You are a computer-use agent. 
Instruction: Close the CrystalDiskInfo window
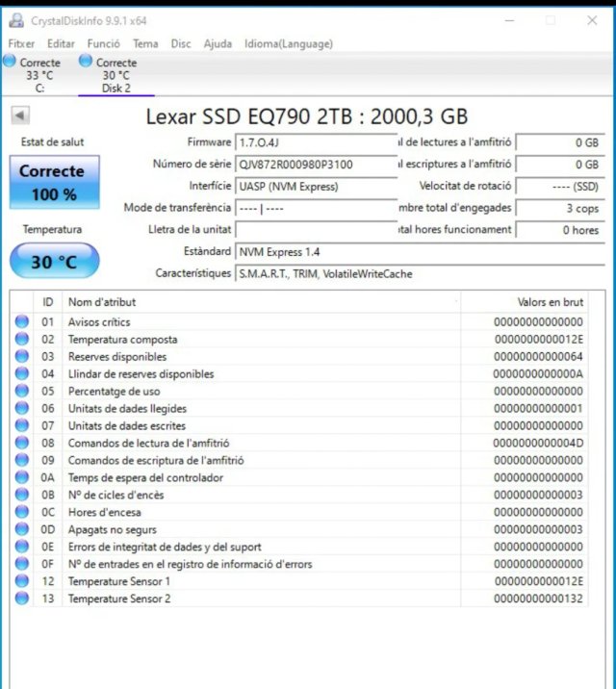pos(592,20)
